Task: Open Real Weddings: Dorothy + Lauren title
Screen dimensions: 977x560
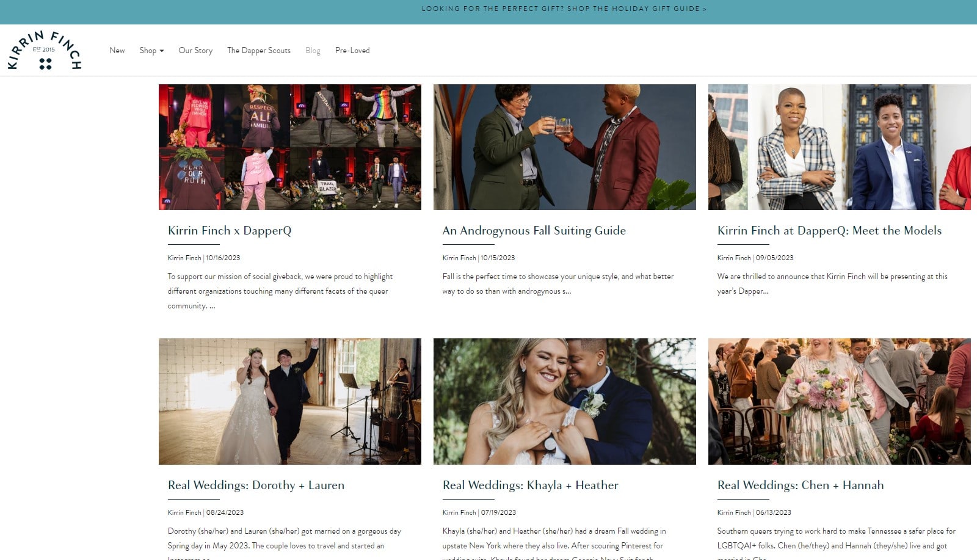Action: pyautogui.click(x=256, y=485)
